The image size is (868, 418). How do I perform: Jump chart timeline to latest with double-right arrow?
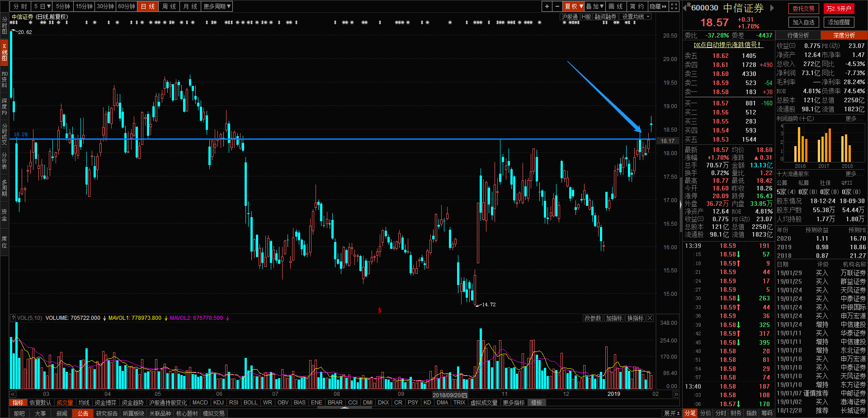click(676, 394)
